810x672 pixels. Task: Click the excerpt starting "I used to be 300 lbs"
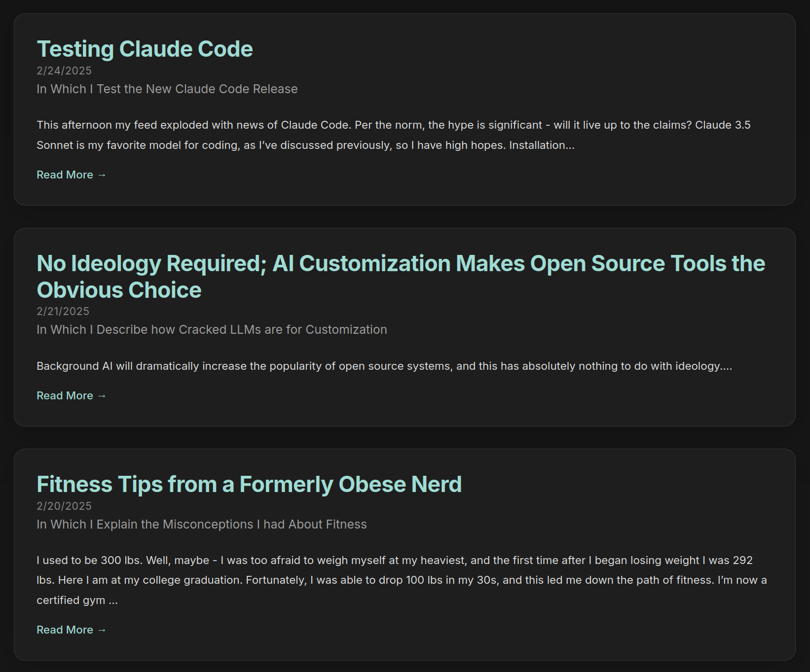[x=402, y=580]
